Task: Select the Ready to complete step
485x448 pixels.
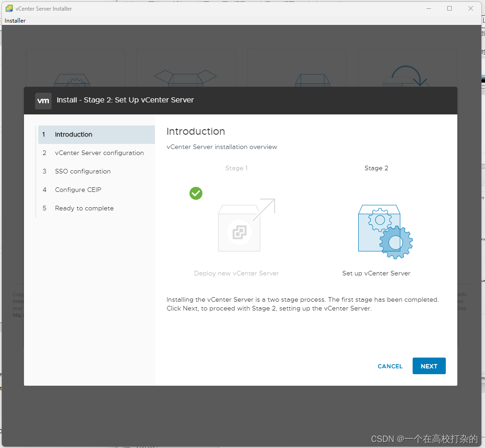Action: click(96, 208)
